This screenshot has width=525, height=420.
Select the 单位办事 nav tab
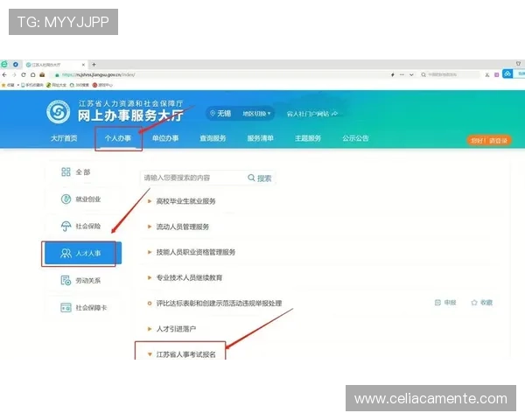point(165,138)
